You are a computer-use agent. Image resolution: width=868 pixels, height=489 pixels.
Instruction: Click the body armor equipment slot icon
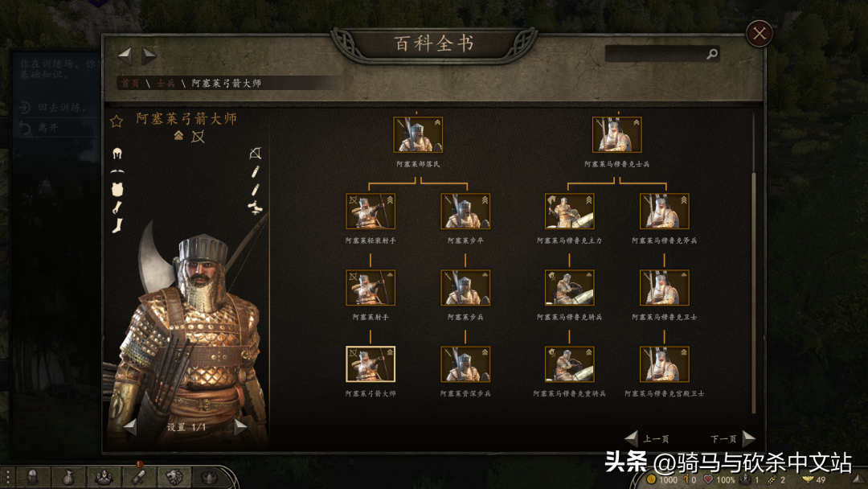coord(117,189)
